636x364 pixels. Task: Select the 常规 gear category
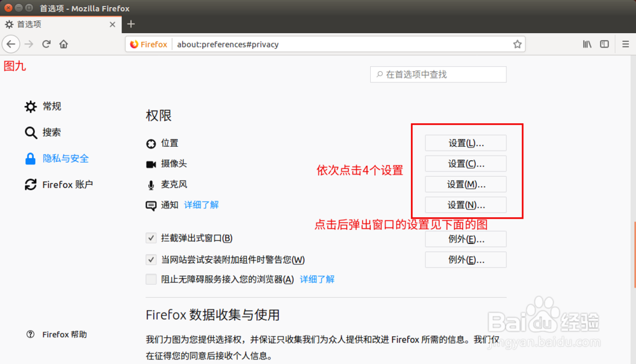43,106
